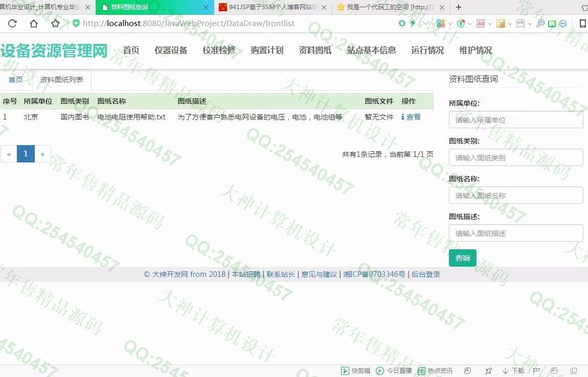Viewport: 588px width, 377px height.
Task: Open the game controller icon
Action: tap(521, 23)
